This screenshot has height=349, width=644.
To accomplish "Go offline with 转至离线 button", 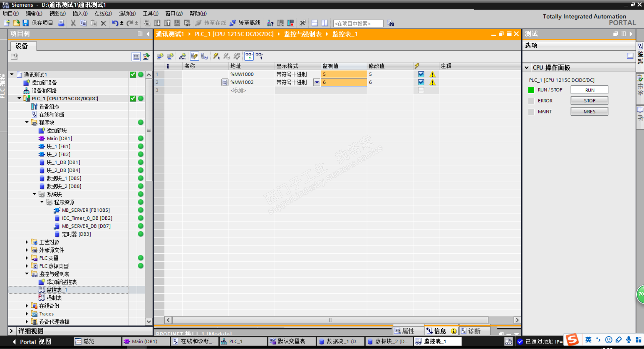I will pyautogui.click(x=245, y=23).
